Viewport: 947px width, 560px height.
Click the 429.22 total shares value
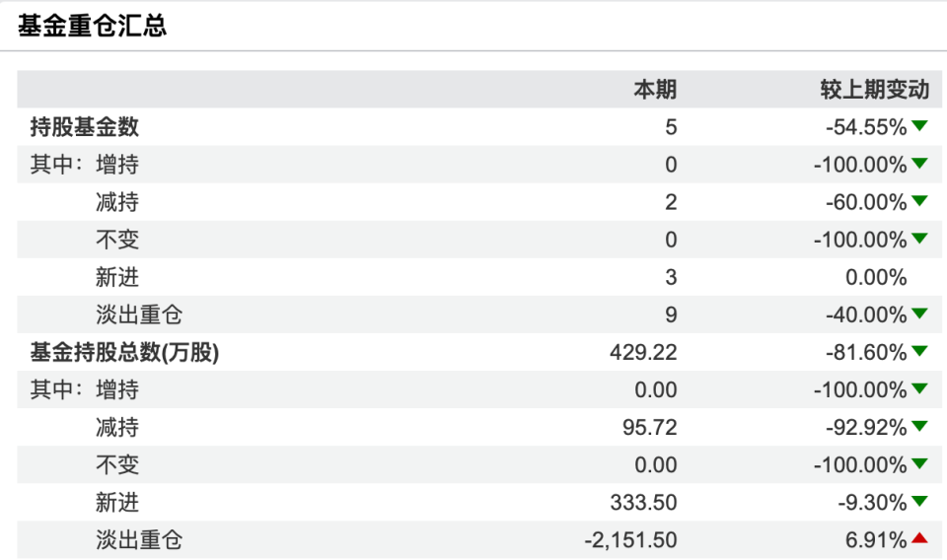[x=644, y=352]
